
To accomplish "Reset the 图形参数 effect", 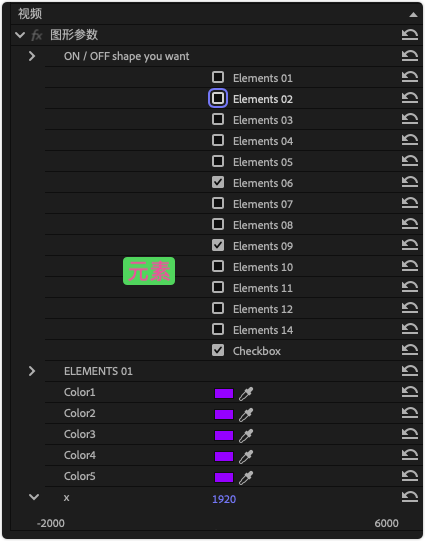I will 410,35.
